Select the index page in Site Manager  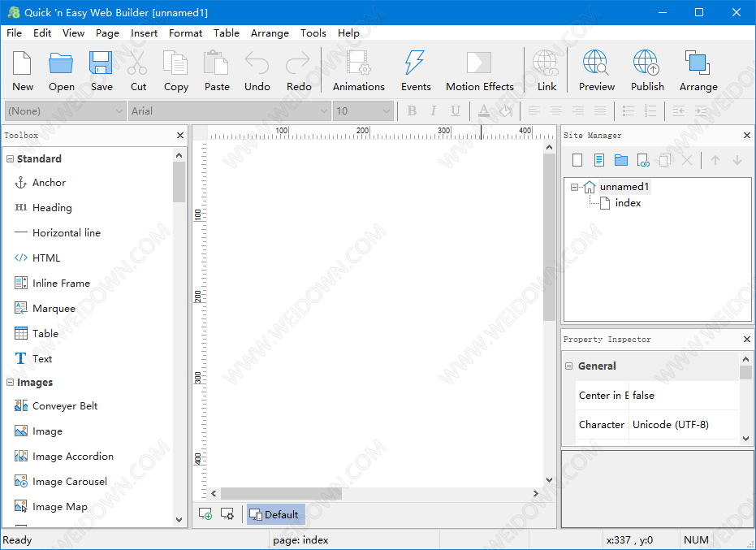(627, 203)
